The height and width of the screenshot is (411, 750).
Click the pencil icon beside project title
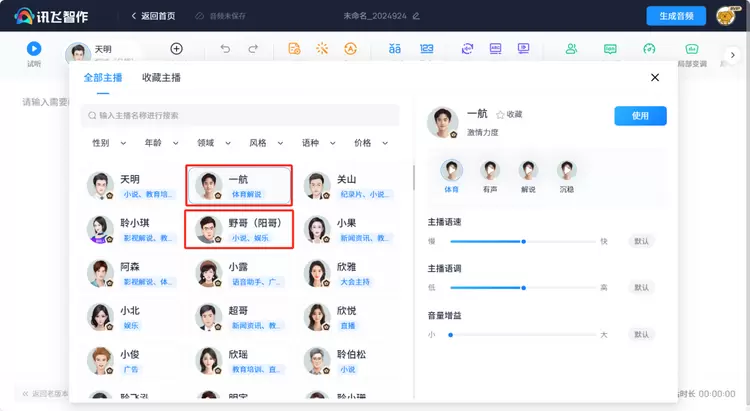point(416,16)
